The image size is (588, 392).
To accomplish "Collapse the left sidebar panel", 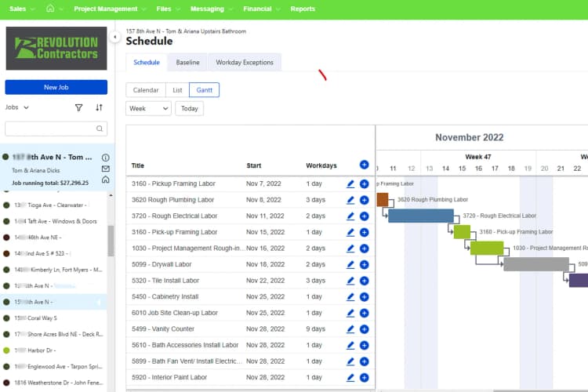I will [115, 37].
